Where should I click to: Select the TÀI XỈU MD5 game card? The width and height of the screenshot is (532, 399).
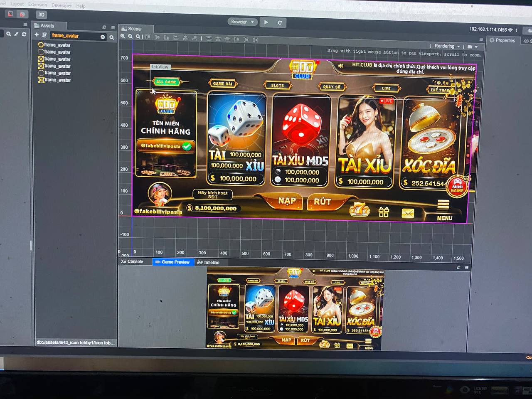tap(301, 140)
